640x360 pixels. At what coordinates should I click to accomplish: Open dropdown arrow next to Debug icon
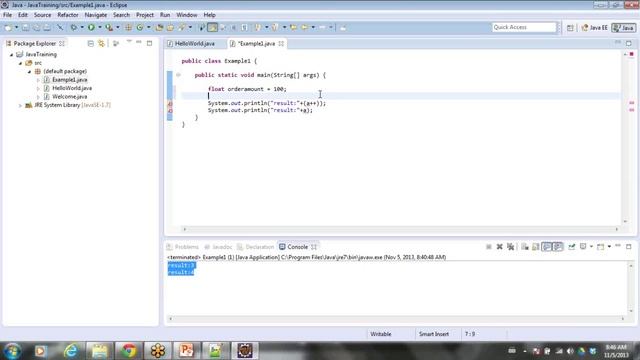[x=82, y=28]
